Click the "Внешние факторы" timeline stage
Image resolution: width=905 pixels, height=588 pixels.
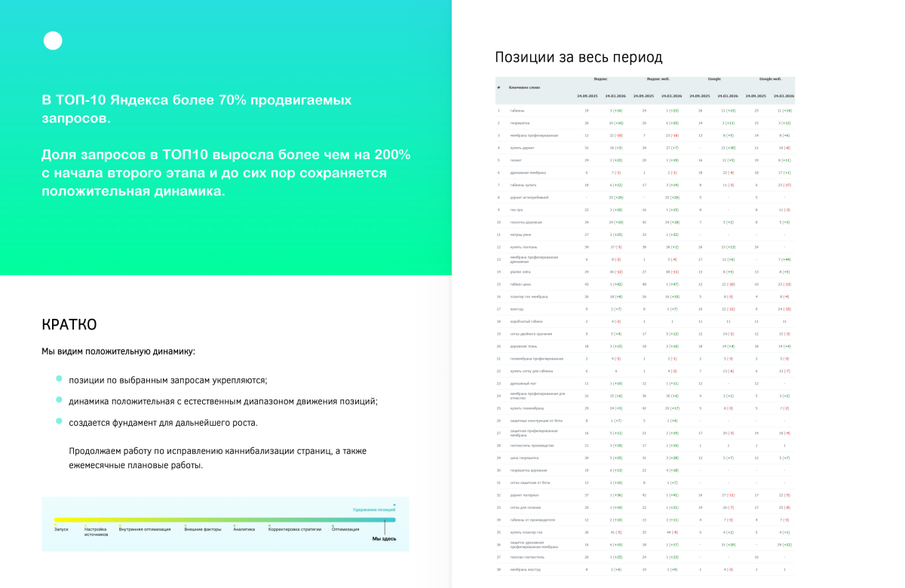point(202,529)
